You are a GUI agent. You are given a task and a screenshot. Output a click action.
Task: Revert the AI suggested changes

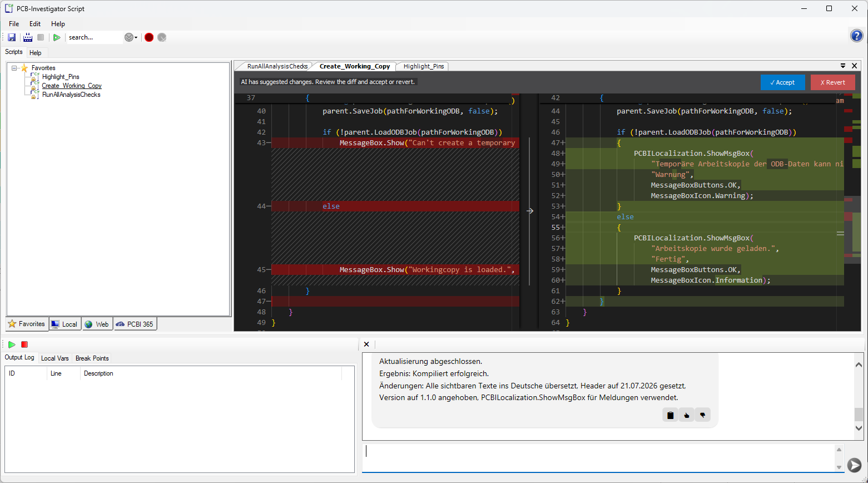(833, 82)
